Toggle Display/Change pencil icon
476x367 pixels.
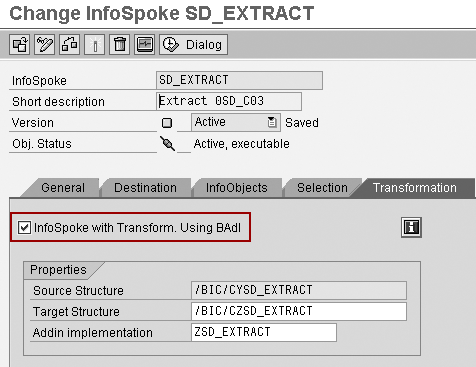tap(45, 44)
